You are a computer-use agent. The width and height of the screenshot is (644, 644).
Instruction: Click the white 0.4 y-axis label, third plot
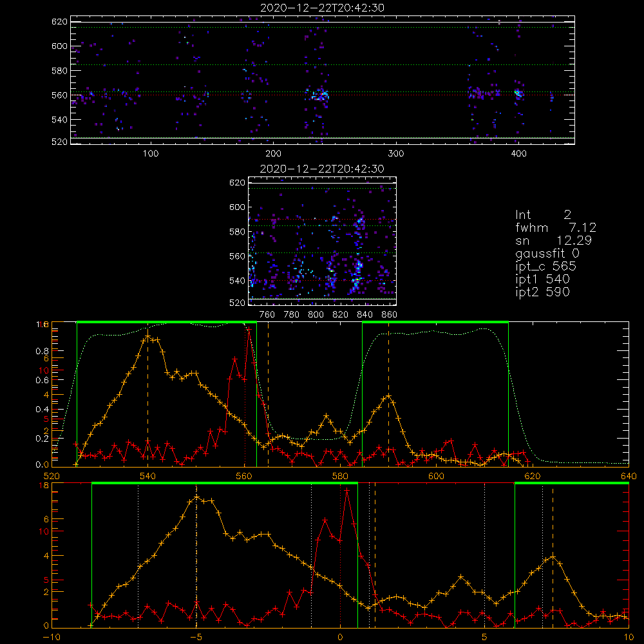coord(43,410)
